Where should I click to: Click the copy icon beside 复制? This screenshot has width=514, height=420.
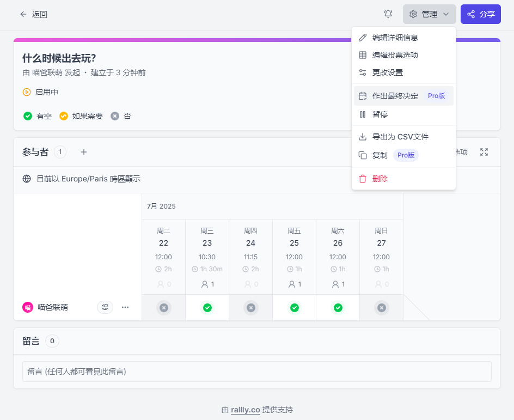[x=363, y=155]
